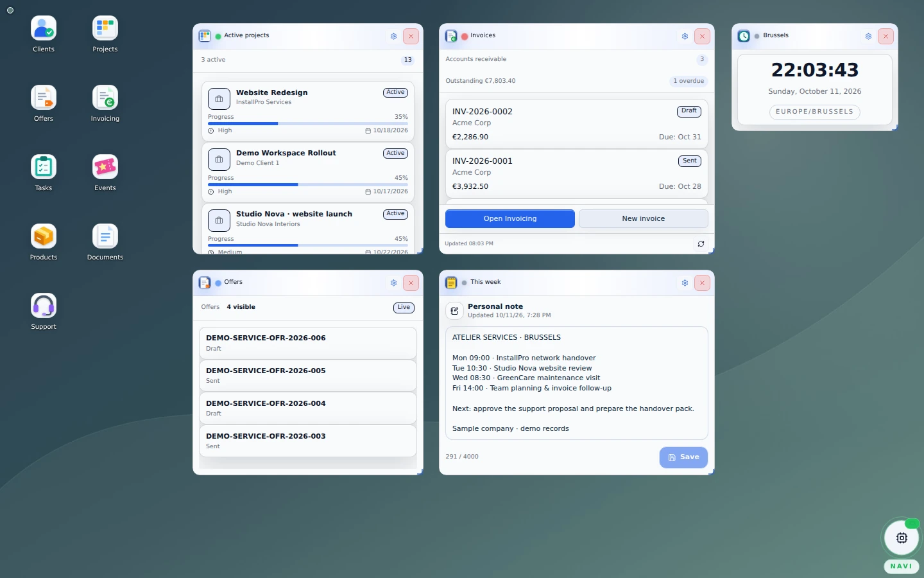Open invoice INV-2026-0002
The image size is (924, 578).
tap(577, 123)
